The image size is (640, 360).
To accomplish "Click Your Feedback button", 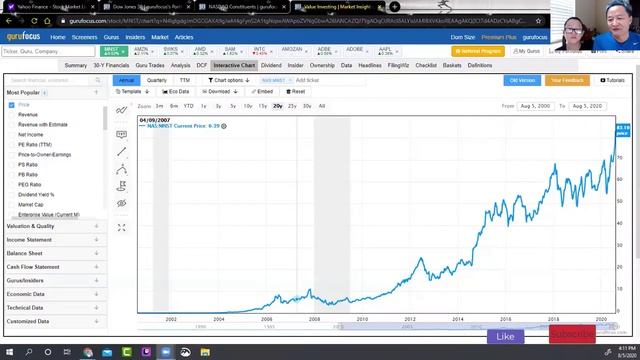I will (567, 80).
